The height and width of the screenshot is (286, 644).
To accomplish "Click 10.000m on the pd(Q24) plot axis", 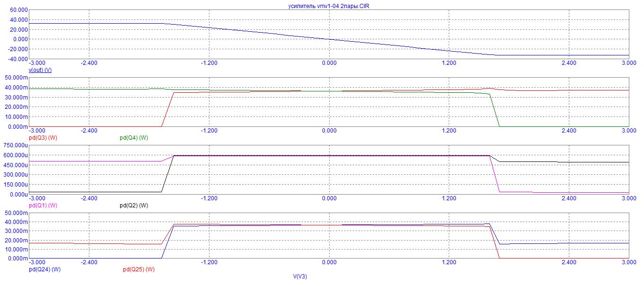I will [17, 250].
